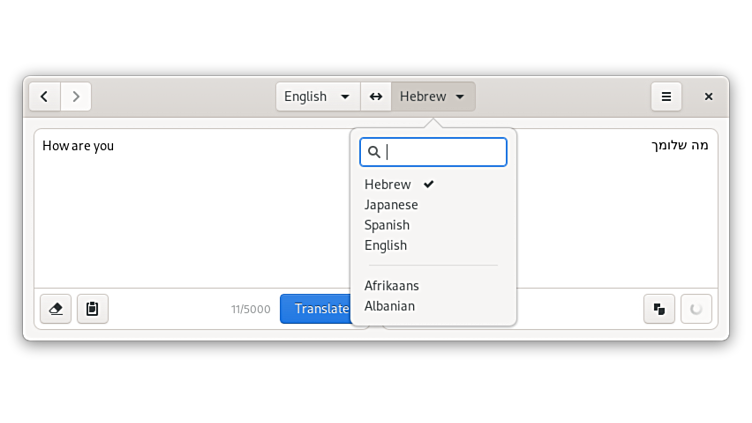Choose Japanese from the language list
752x423 pixels.
click(x=391, y=205)
